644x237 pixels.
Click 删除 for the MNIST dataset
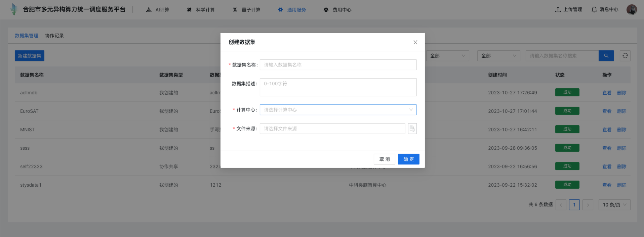pos(621,130)
